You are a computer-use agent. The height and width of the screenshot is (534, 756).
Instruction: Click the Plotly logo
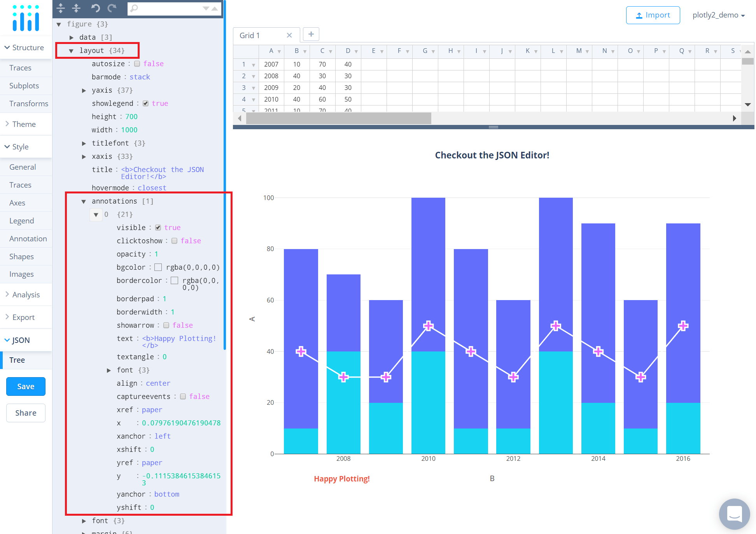click(26, 18)
